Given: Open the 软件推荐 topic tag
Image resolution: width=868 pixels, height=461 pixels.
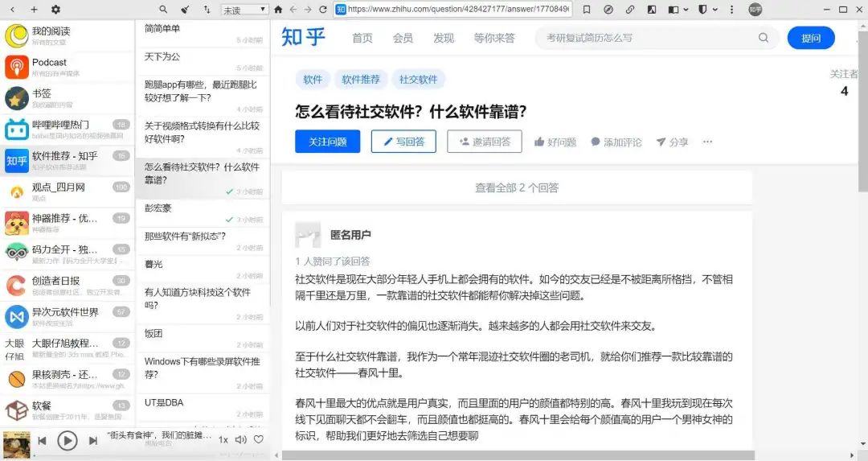Looking at the screenshot, I should [x=361, y=79].
